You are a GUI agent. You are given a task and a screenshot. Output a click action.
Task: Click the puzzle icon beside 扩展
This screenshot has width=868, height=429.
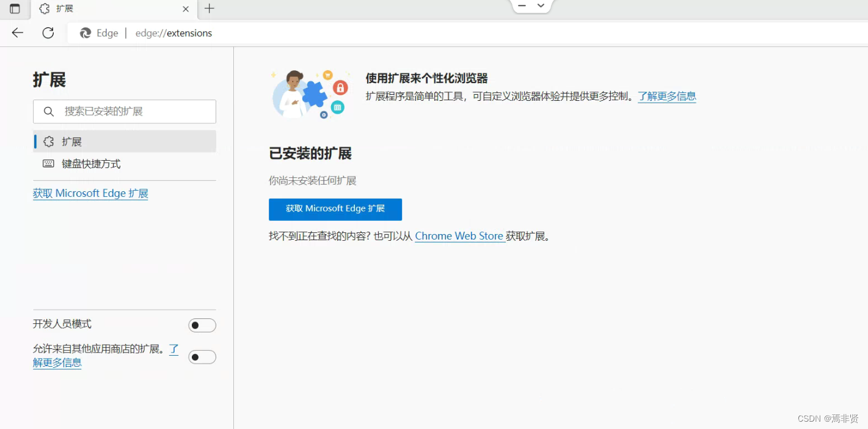coord(48,141)
